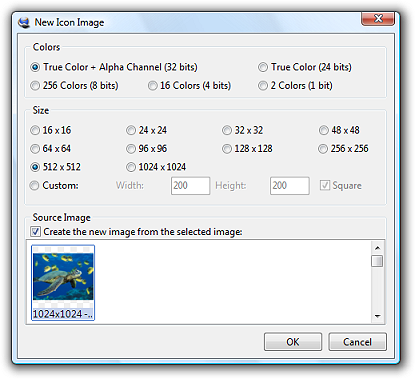Click the Height input field
The image size is (415, 379).
(x=289, y=186)
